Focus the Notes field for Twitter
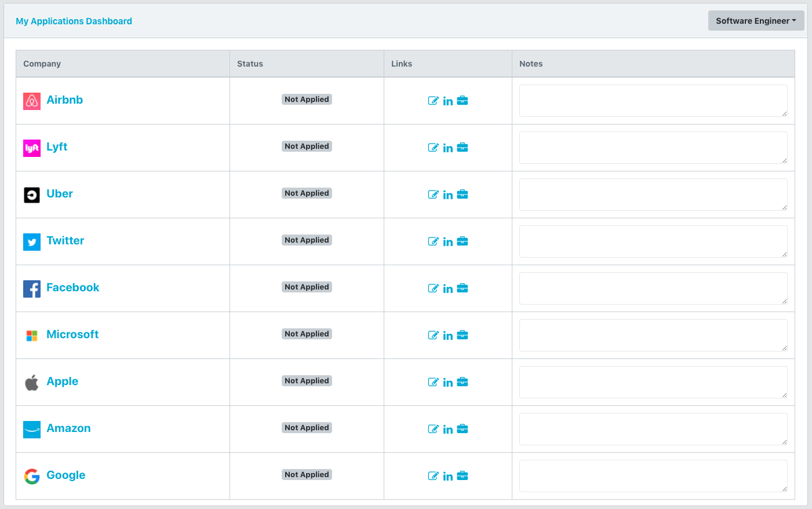This screenshot has height=509, width=812. (x=653, y=241)
